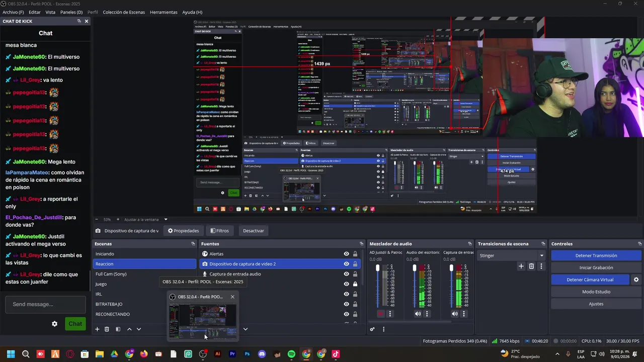Open advanced audio properties gear in mixer
Screen dimensions: 644x362
(372, 329)
